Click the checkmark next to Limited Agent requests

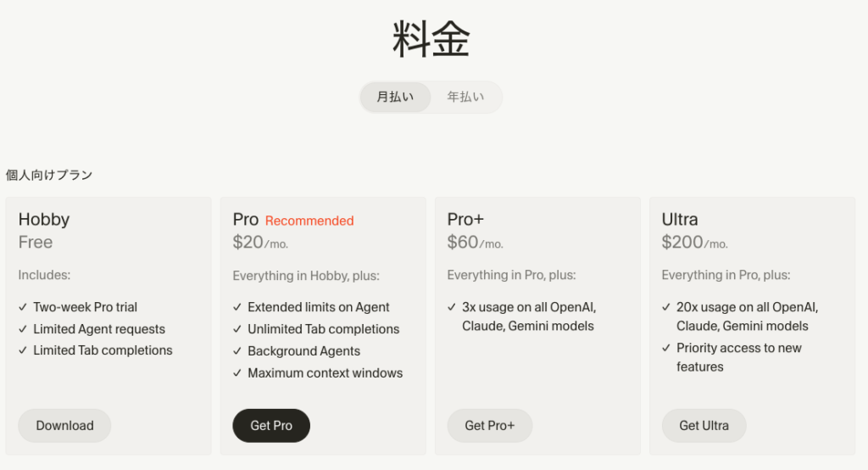pos(23,329)
